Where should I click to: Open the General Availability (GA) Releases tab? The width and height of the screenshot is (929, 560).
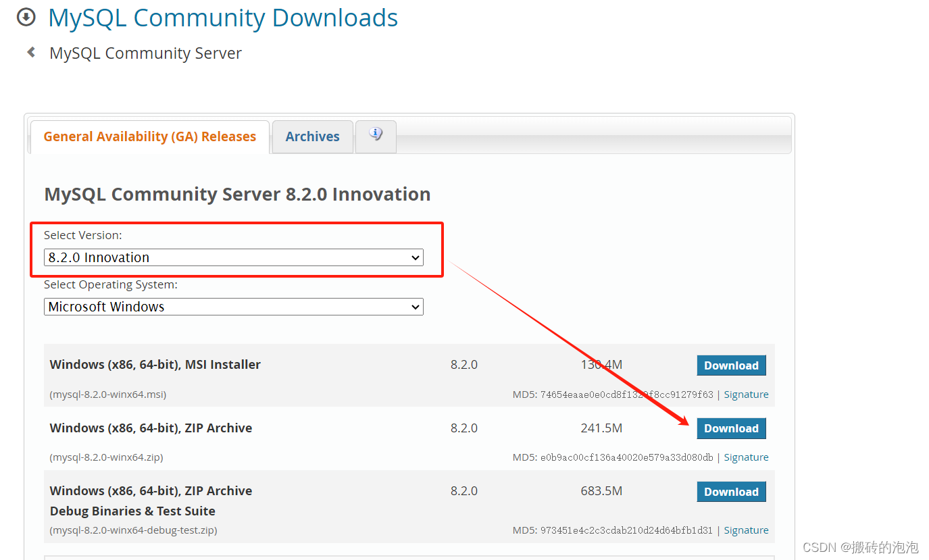coord(150,136)
